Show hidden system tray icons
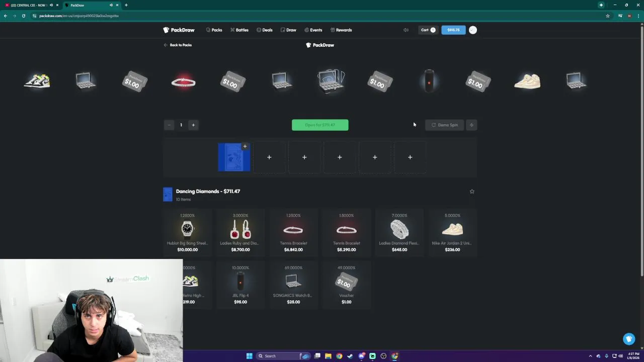Viewport: 644px width, 362px height. 591,356
